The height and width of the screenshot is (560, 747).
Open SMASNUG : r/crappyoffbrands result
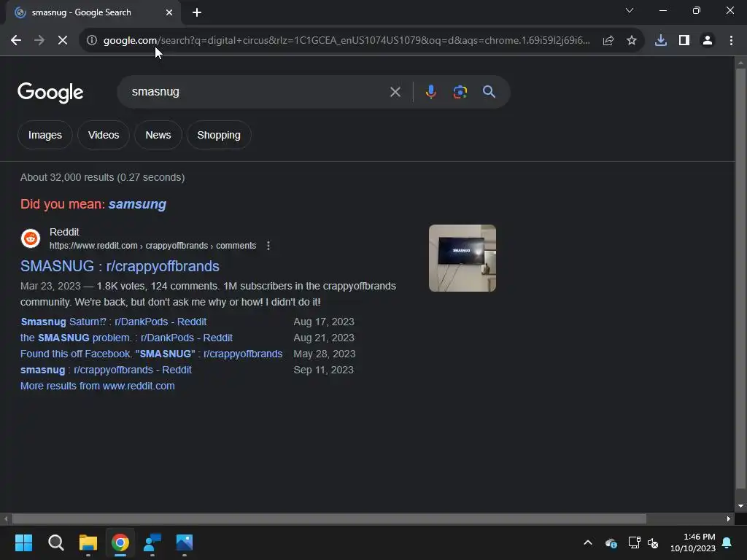coord(120,266)
